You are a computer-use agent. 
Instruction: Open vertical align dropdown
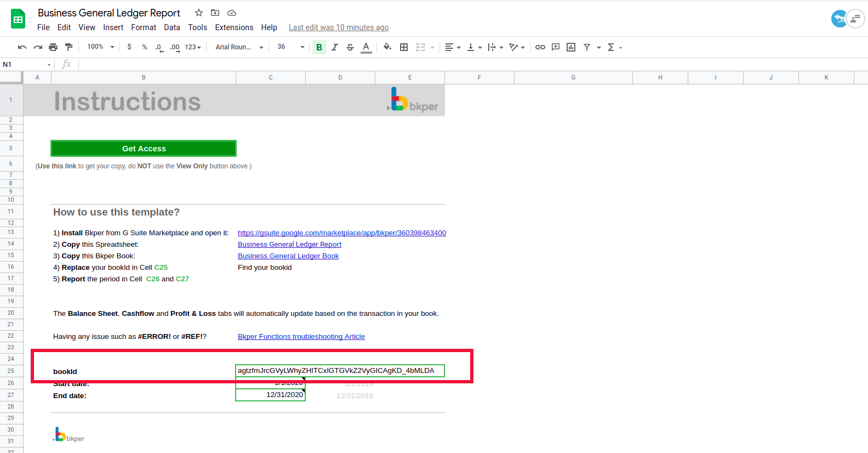(474, 47)
